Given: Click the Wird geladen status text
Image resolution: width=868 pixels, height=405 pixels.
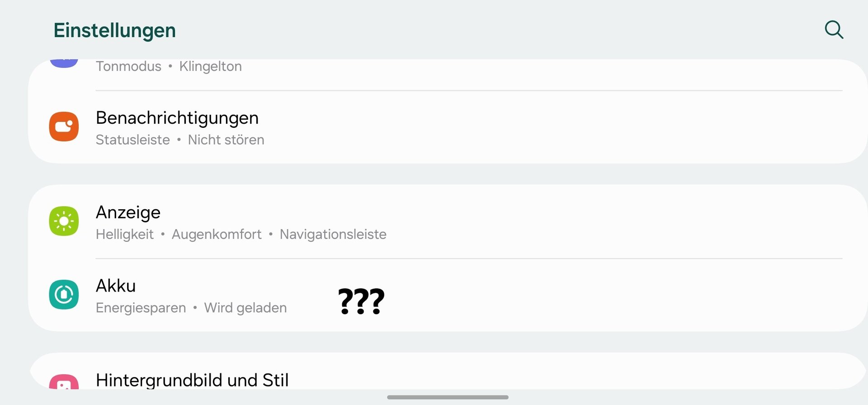Looking at the screenshot, I should coord(245,308).
